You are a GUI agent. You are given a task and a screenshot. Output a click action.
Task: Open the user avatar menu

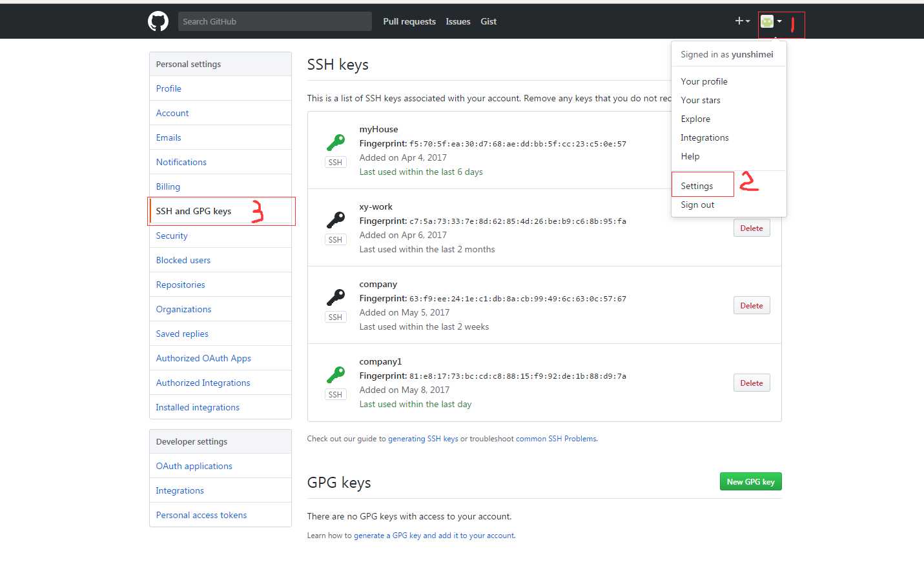771,21
